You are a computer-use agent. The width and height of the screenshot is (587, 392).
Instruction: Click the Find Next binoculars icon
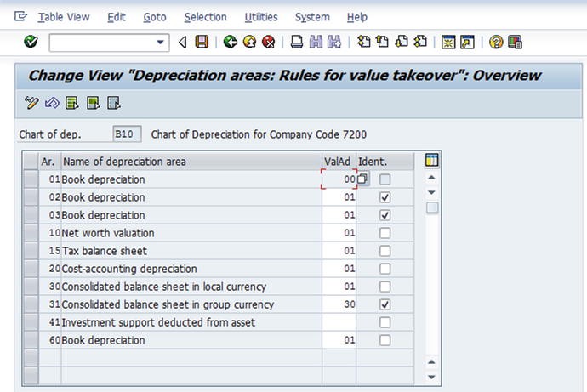coord(334,42)
